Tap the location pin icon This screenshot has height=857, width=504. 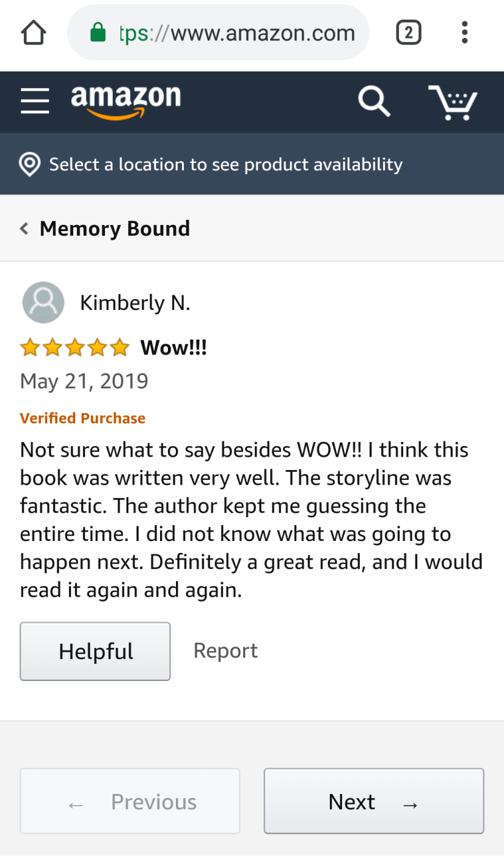[30, 164]
